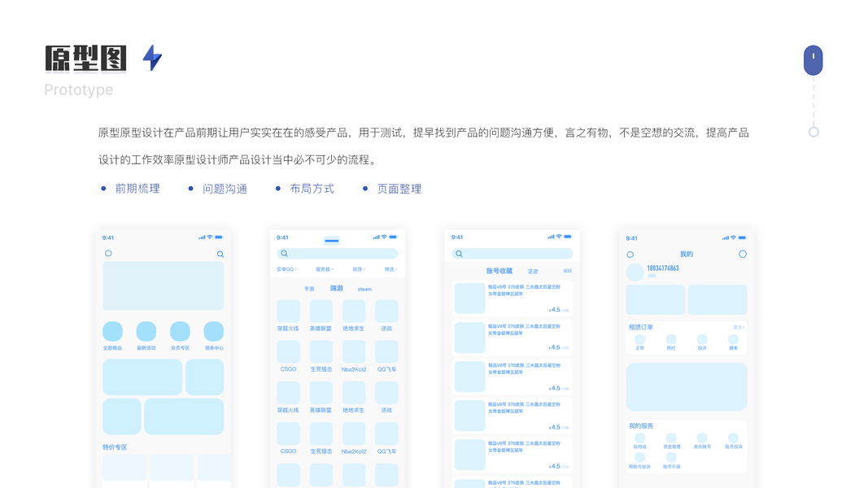Image resolution: width=868 pixels, height=488 pixels.
Task: Open the 服务器 dropdown
Action: coord(325,269)
